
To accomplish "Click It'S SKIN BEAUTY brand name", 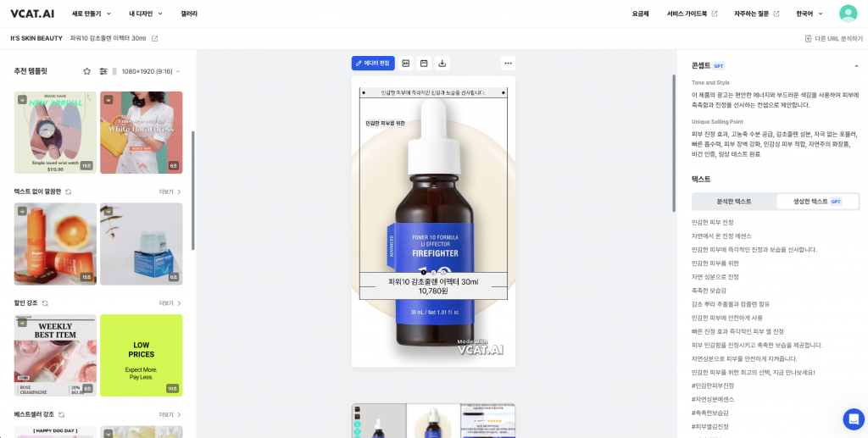I will coord(36,39).
